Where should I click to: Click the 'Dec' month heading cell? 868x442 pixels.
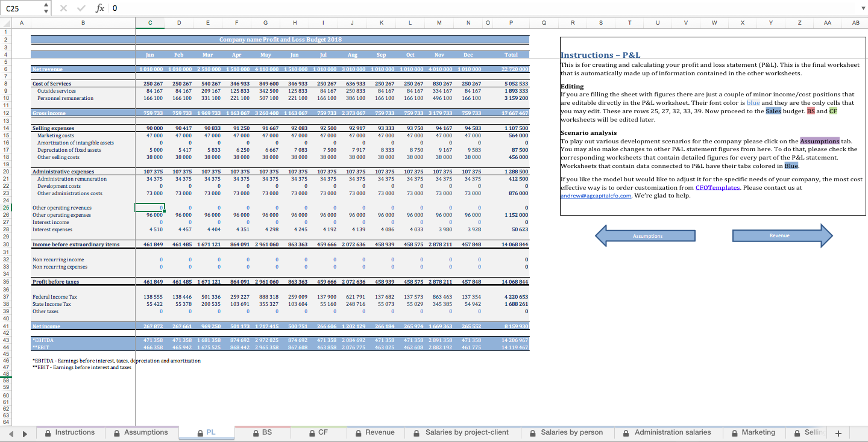[x=468, y=54]
